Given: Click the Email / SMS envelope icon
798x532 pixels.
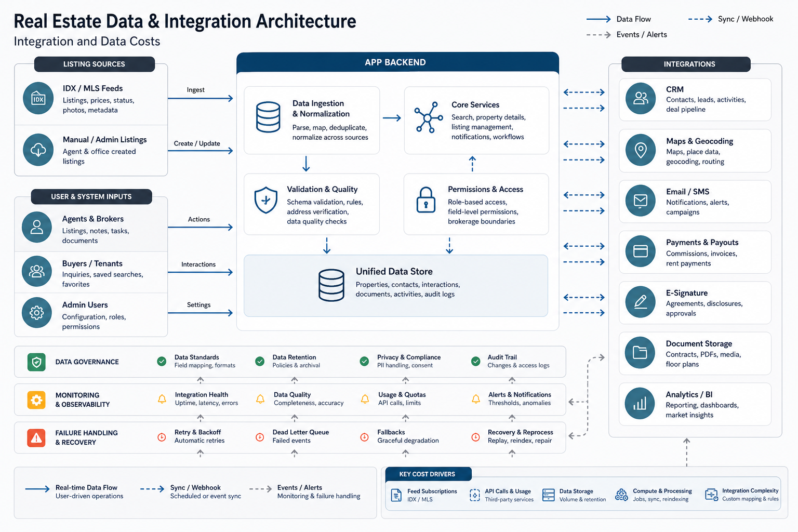Looking at the screenshot, I should [x=641, y=201].
